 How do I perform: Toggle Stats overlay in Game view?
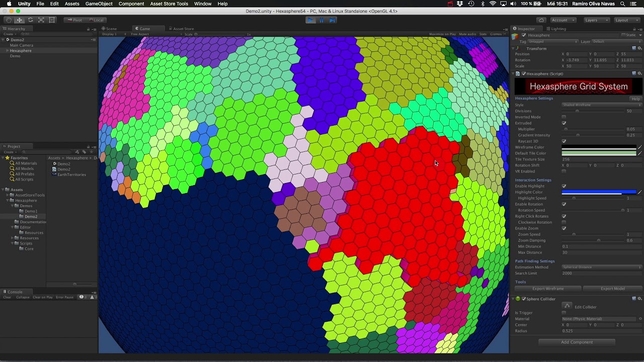tap(483, 34)
